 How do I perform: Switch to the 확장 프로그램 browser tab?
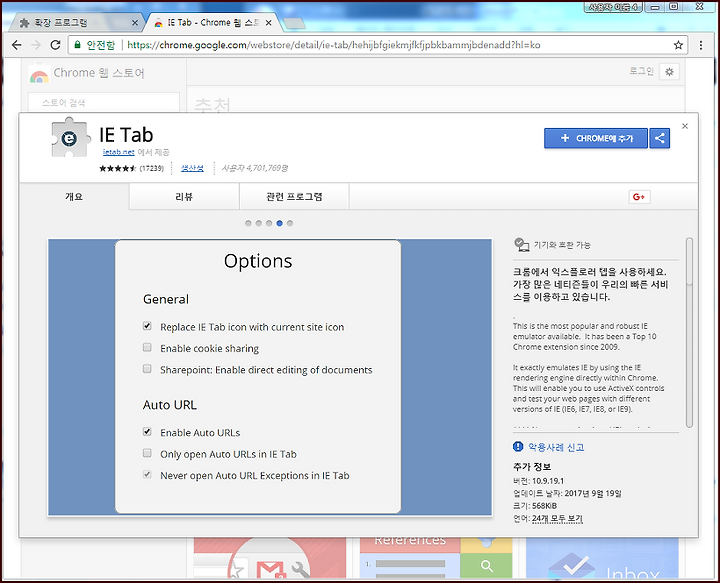click(76, 22)
